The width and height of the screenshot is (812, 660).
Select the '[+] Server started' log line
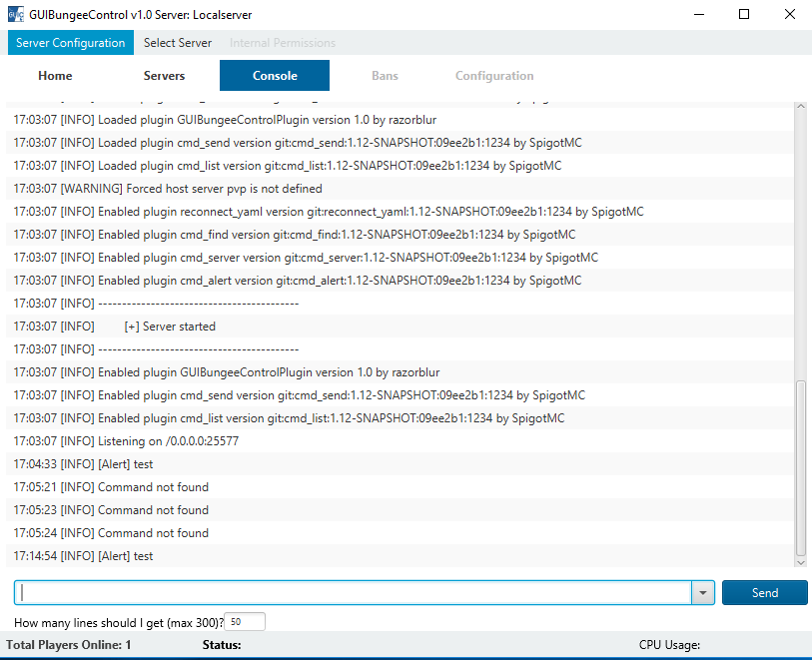tap(170, 327)
